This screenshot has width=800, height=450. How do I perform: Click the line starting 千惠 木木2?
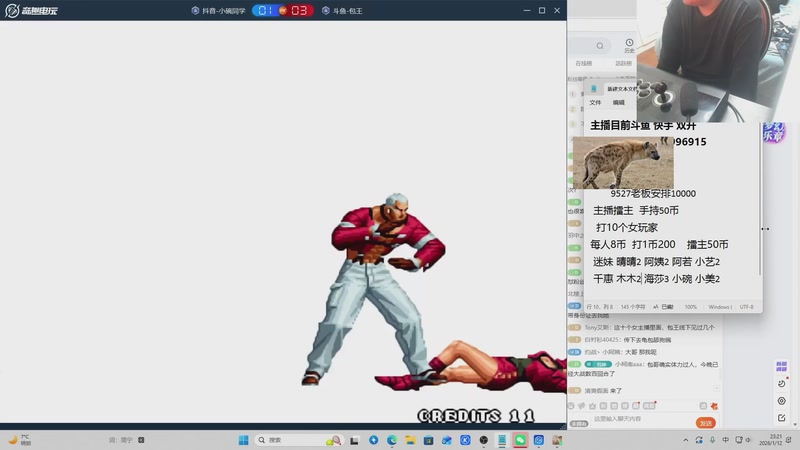tap(656, 279)
